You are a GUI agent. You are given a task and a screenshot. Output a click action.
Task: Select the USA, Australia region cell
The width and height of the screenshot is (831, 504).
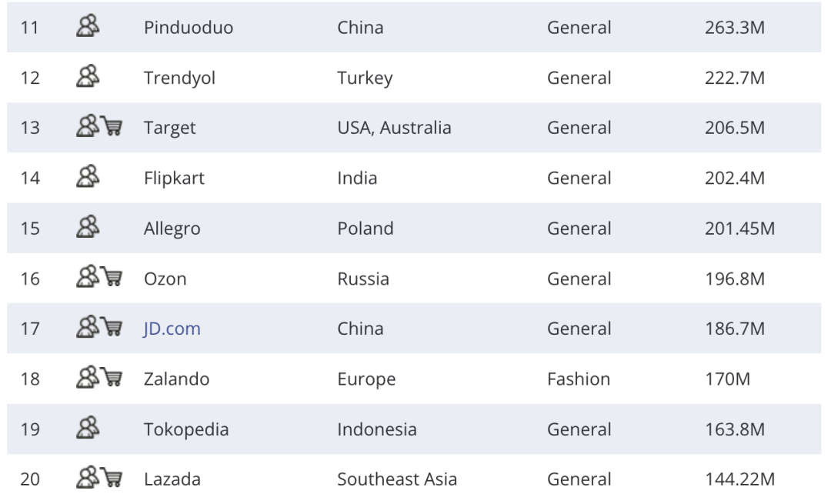click(394, 128)
